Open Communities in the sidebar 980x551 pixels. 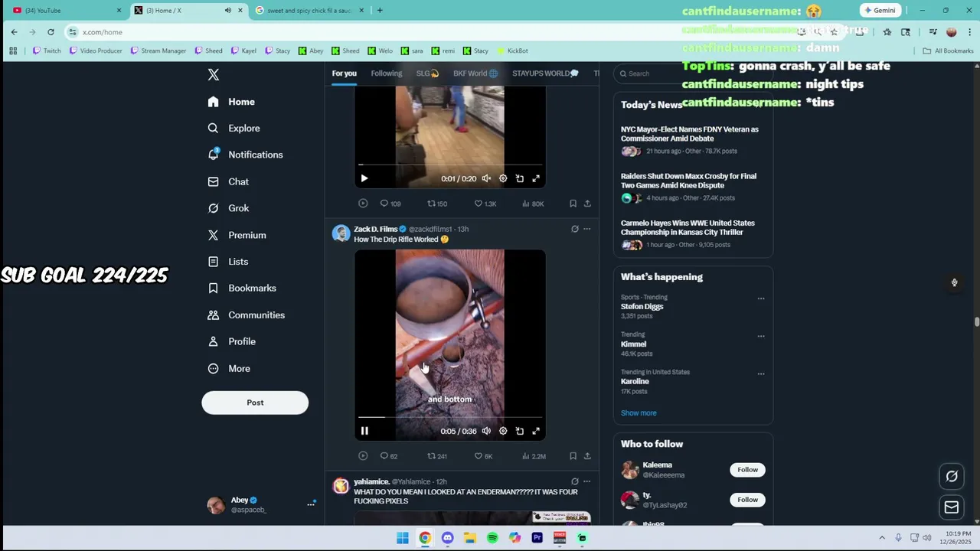click(x=246, y=315)
